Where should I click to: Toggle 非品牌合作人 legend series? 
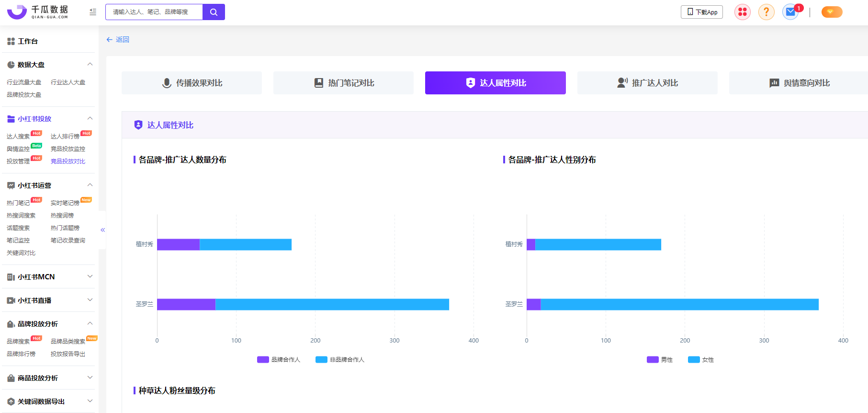coord(340,360)
